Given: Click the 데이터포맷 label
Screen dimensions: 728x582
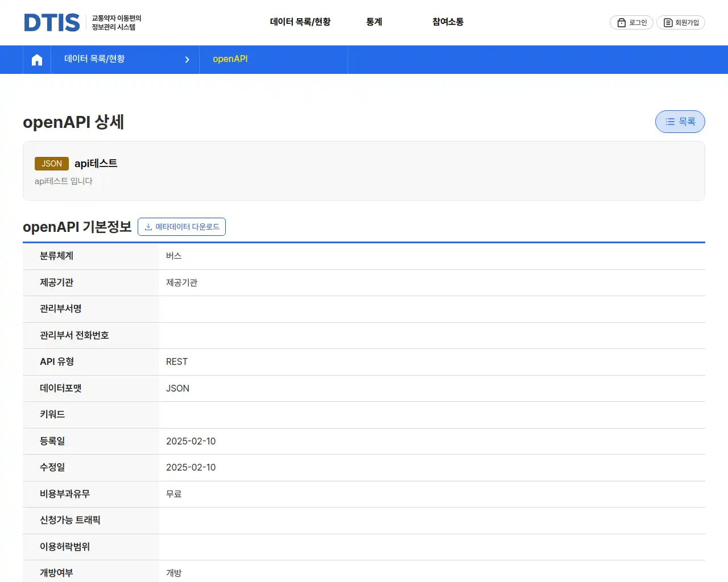Looking at the screenshot, I should (x=61, y=388).
